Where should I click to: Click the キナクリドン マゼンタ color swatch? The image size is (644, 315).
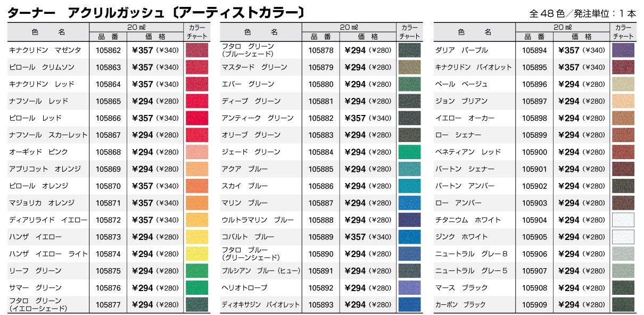pyautogui.click(x=196, y=50)
